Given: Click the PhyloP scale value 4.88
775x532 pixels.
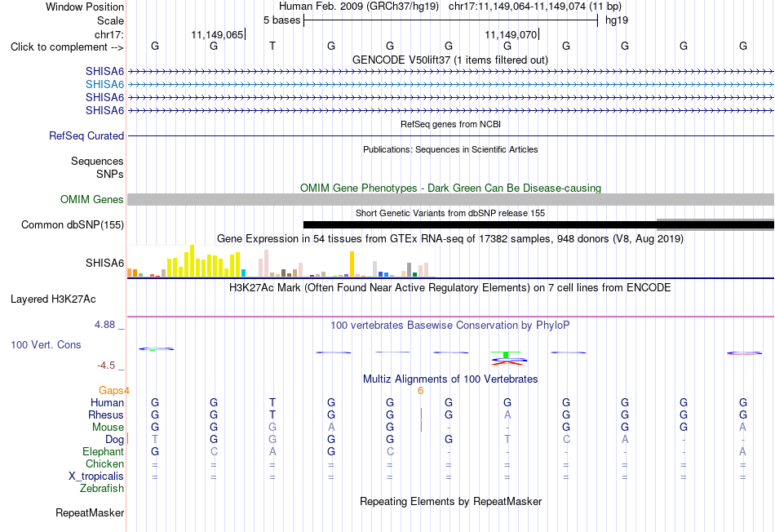Looking at the screenshot, I should coord(104,325).
